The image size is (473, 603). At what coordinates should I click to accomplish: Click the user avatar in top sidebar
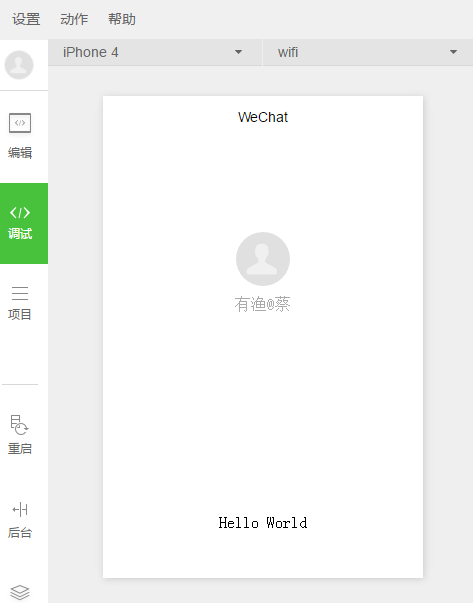tap(19, 65)
